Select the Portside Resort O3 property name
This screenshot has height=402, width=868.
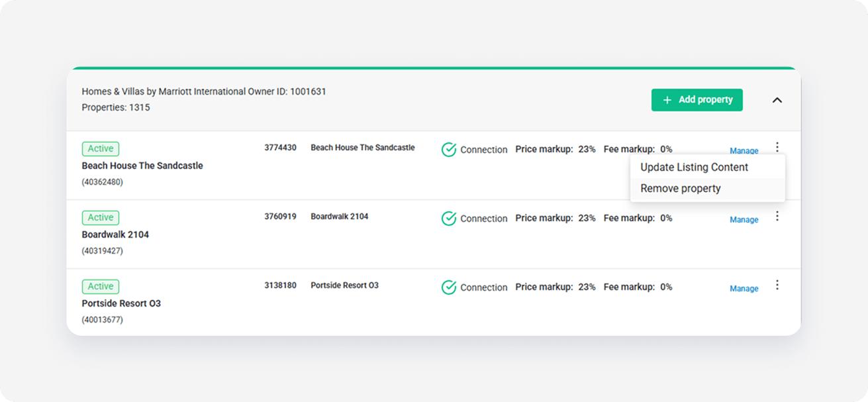(x=121, y=303)
